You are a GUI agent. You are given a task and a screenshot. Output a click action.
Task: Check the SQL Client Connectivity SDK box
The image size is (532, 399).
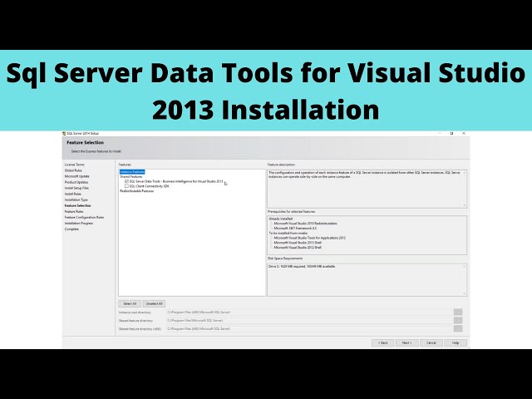pos(127,186)
